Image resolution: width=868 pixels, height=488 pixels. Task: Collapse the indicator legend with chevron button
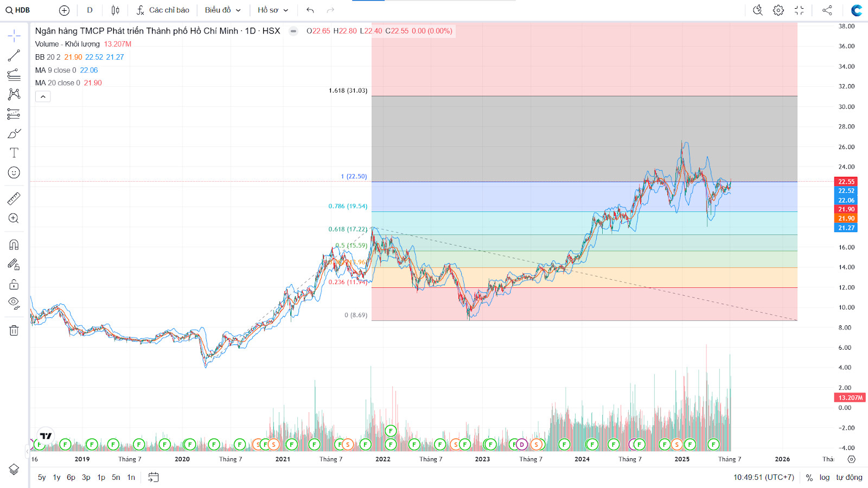coord(43,97)
